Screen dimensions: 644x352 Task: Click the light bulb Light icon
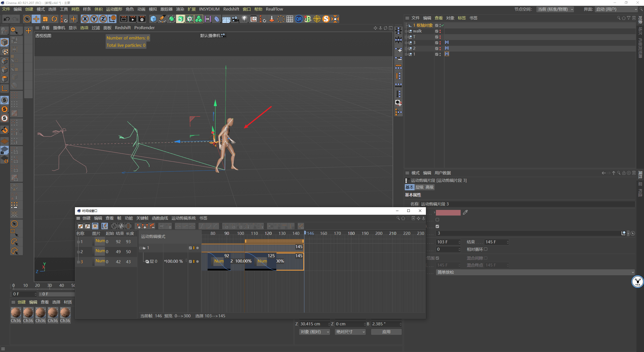[244, 19]
